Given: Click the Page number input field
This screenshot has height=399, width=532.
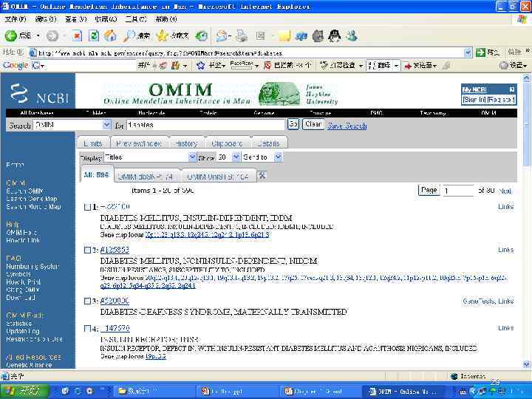Looking at the screenshot, I should tap(458, 191).
